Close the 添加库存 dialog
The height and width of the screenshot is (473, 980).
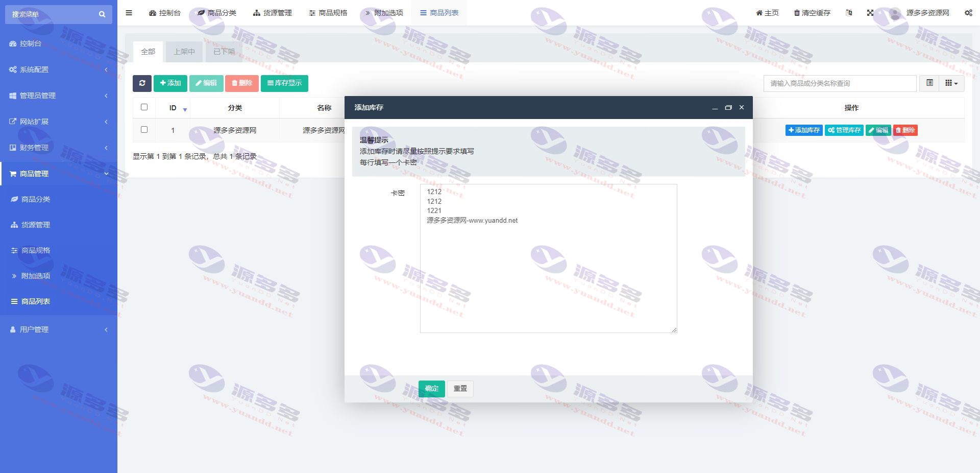(742, 108)
